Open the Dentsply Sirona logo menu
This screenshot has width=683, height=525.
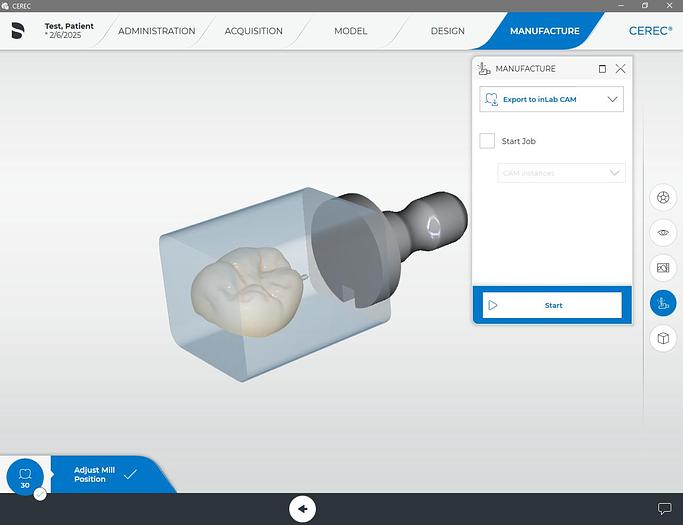[17, 30]
